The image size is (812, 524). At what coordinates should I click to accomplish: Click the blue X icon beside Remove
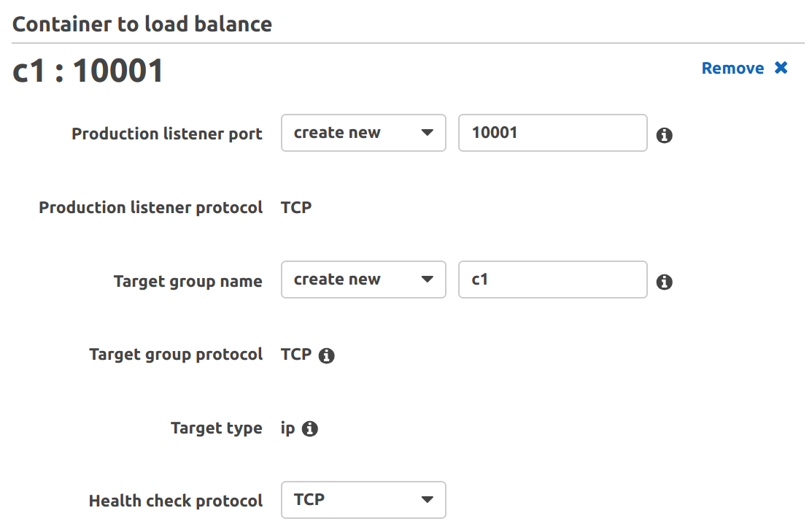(781, 68)
